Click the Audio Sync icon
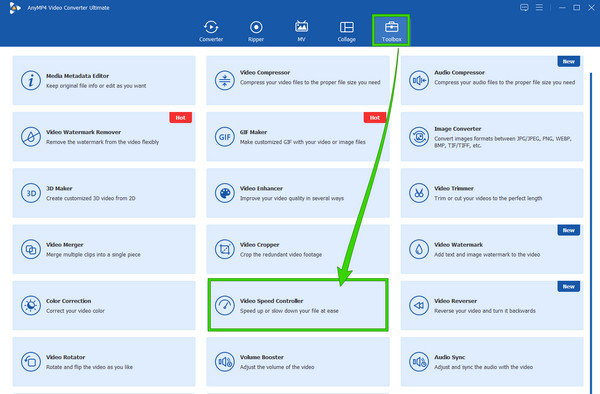600x394 pixels. point(419,361)
